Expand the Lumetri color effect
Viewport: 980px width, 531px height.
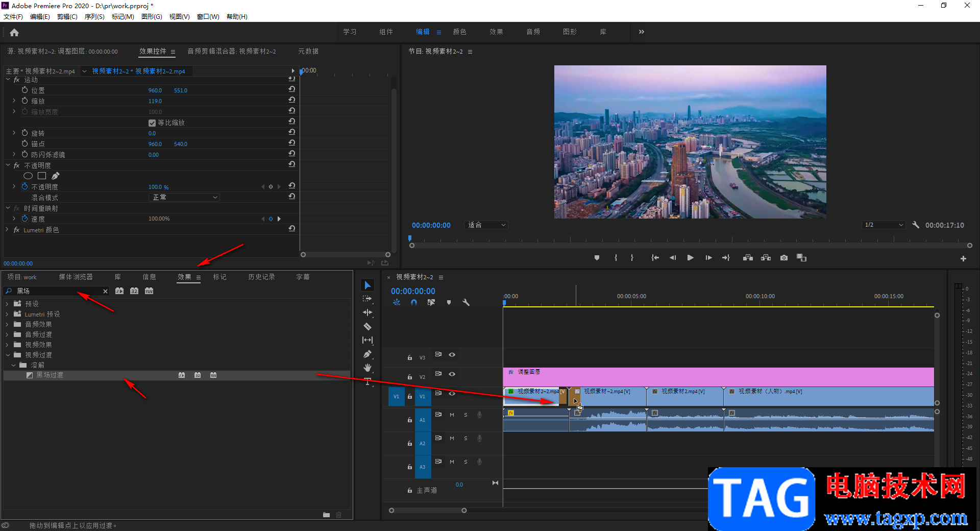(x=8, y=230)
